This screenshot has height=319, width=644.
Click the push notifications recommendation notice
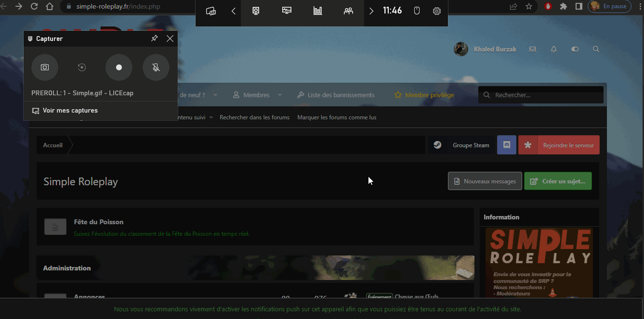[318, 309]
